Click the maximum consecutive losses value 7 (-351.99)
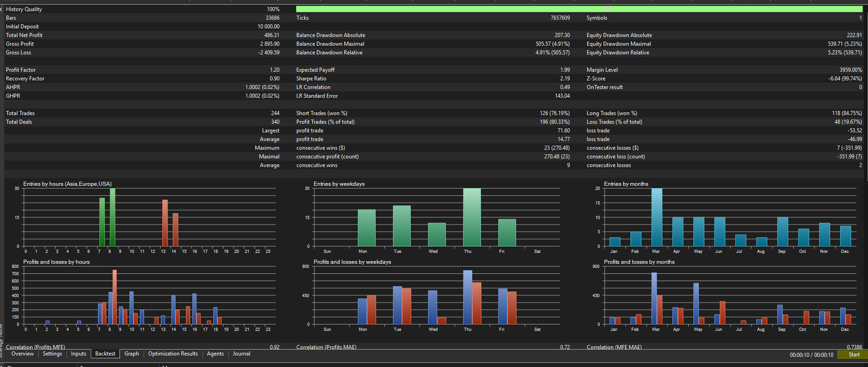Image resolution: width=868 pixels, height=367 pixels. click(849, 148)
